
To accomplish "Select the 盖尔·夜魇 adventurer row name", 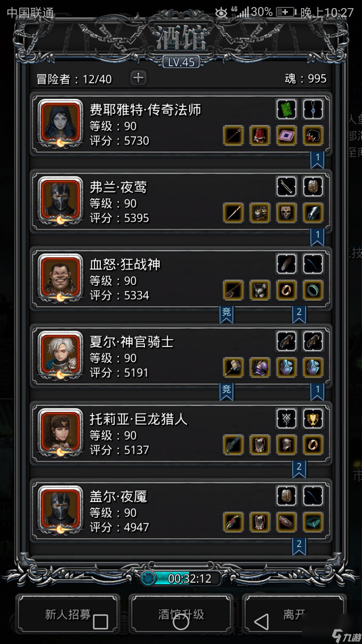I will [118, 497].
